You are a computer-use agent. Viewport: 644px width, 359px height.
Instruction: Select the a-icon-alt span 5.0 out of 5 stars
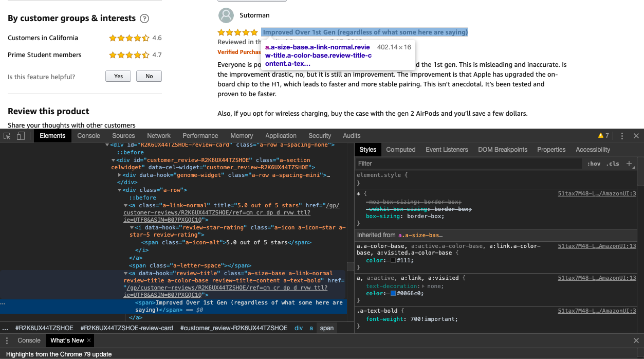point(227,243)
